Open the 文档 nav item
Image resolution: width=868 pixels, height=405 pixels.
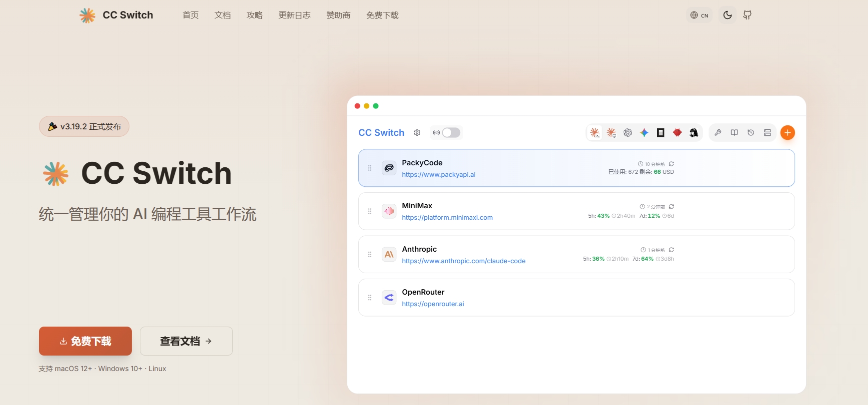coord(222,15)
